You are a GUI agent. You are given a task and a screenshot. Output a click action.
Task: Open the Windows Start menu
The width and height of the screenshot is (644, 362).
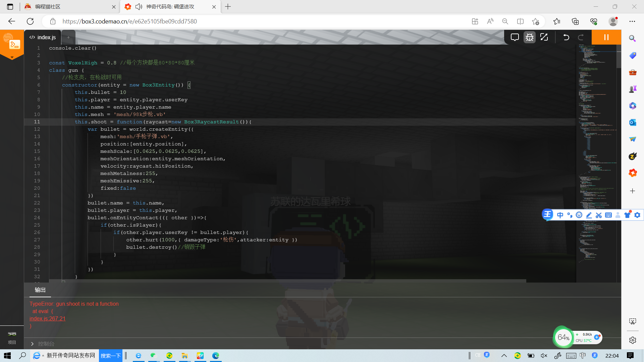coord(7,356)
